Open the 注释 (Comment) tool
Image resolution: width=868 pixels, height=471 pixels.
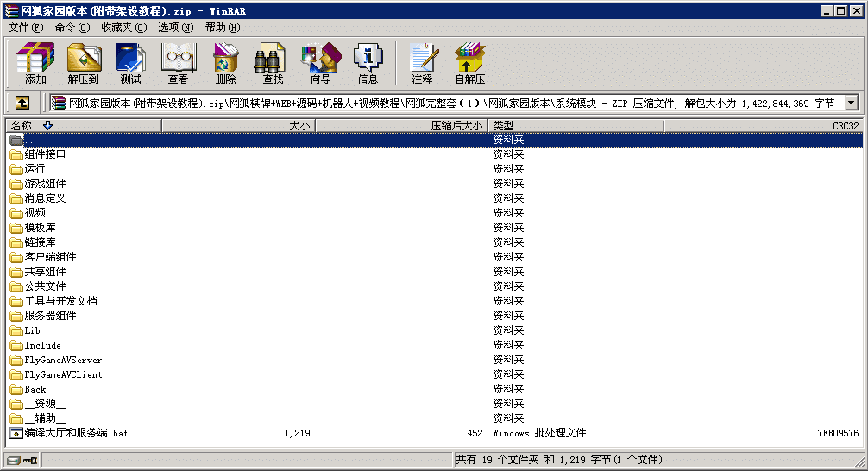[x=422, y=63]
